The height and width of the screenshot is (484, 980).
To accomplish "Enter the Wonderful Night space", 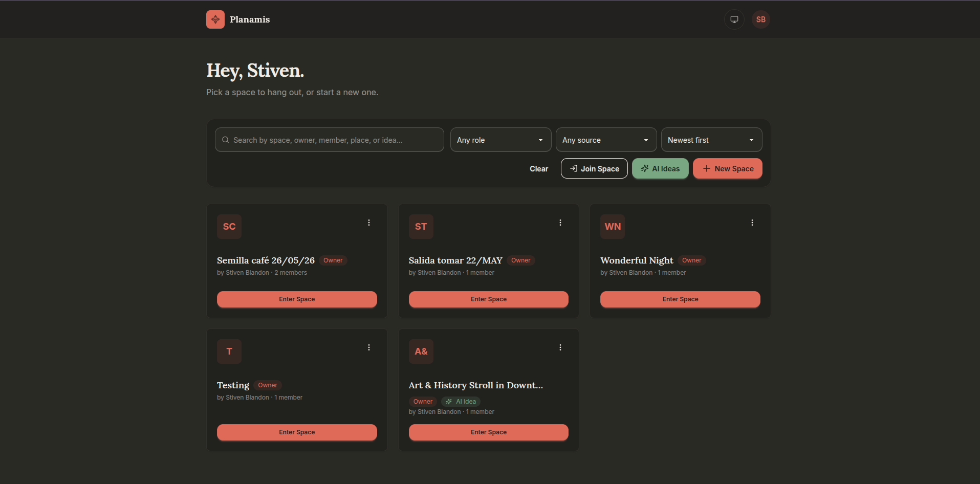I will [680, 299].
